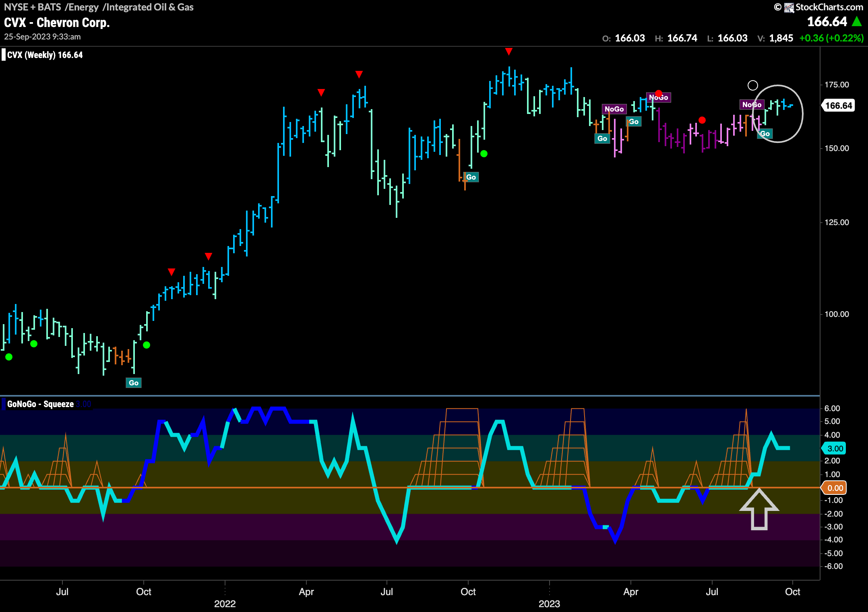Viewport: 868px width, 612px height.
Task: Select the red triangle near the 2022 label's left
Action: (x=208, y=256)
